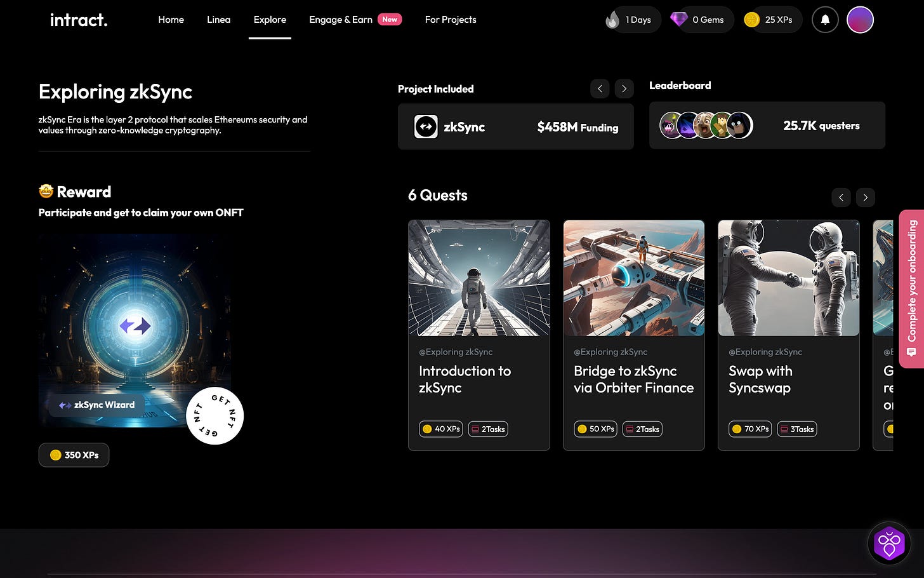Click 2Tasks badge on Introduction to zkSync
Image resolution: width=924 pixels, height=578 pixels.
click(x=488, y=429)
